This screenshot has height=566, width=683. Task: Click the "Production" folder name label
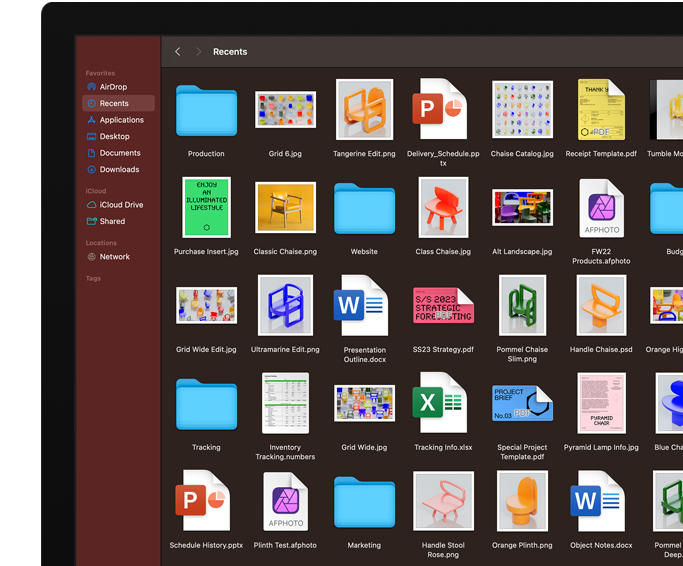click(206, 153)
